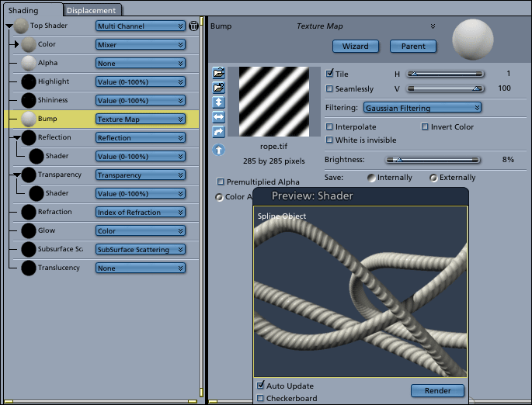
Task: Click the top open-folder texture icon
Action: point(219,74)
